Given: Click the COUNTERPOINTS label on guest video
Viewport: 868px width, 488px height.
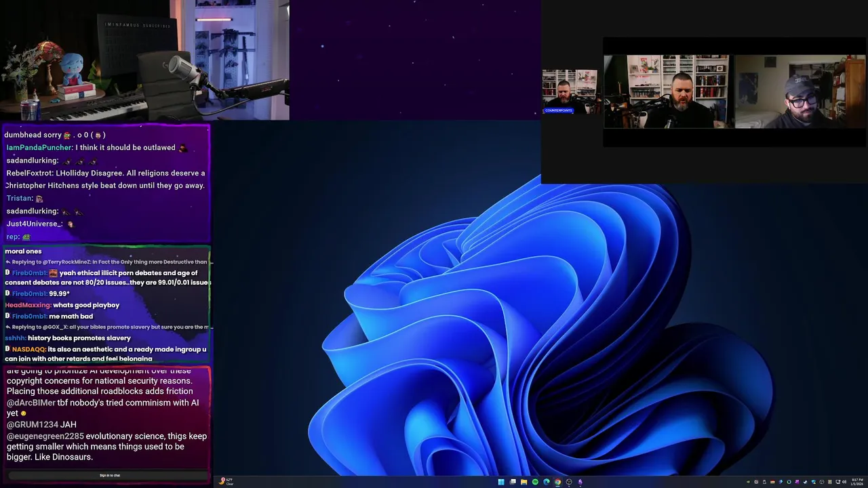Looking at the screenshot, I should 559,110.
